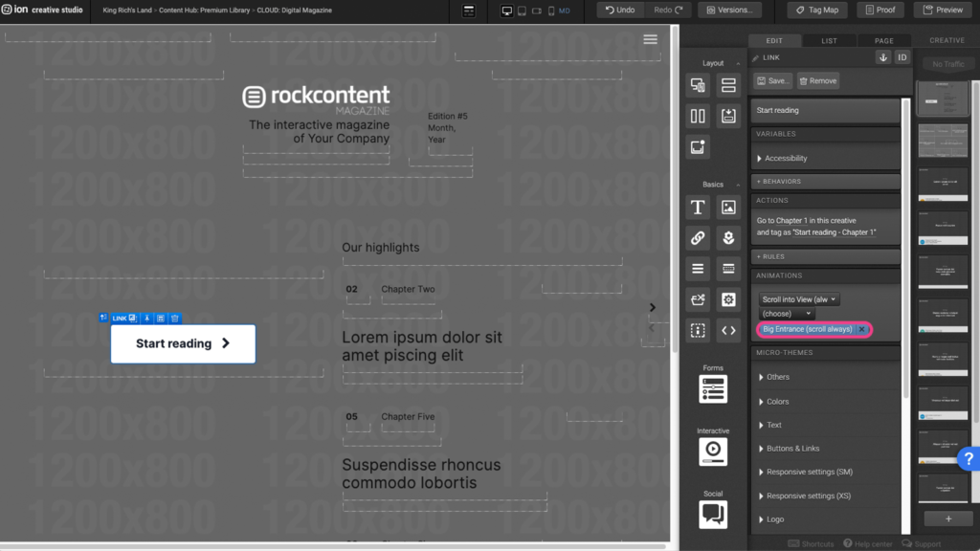The width and height of the screenshot is (980, 551).
Task: Switch to tablet portrait preview device
Action: pos(522,11)
